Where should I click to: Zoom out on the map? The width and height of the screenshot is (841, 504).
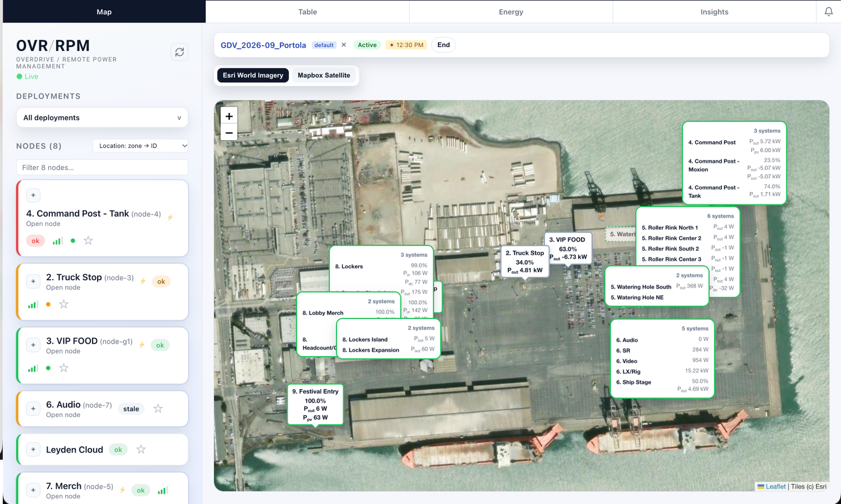(x=229, y=133)
